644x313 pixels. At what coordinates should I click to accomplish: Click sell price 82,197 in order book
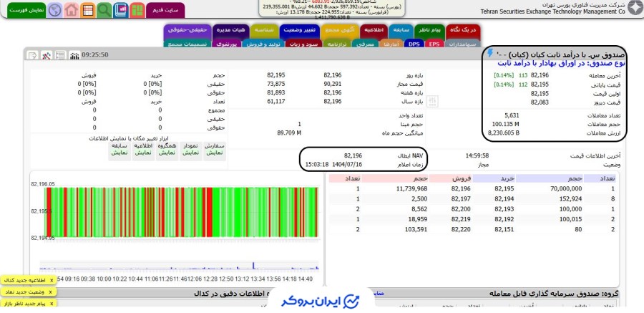(x=460, y=198)
